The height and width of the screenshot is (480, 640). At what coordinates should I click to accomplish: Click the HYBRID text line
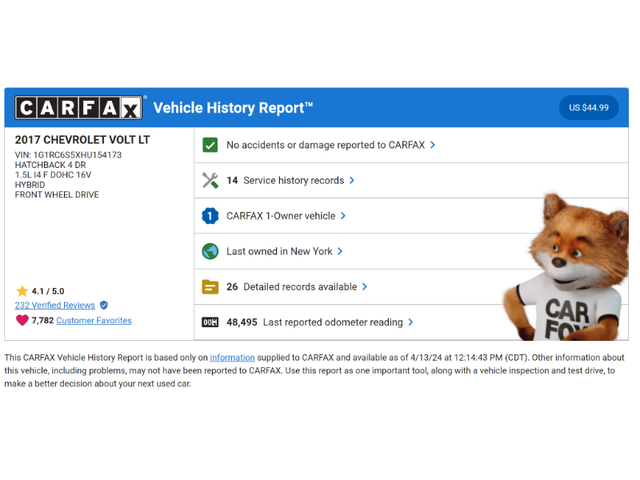30,185
